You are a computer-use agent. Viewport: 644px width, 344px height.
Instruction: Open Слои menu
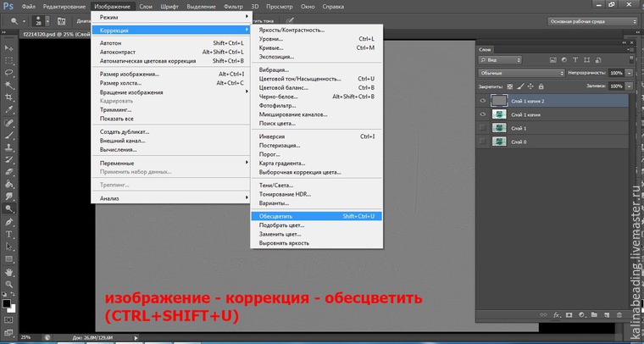click(x=146, y=7)
